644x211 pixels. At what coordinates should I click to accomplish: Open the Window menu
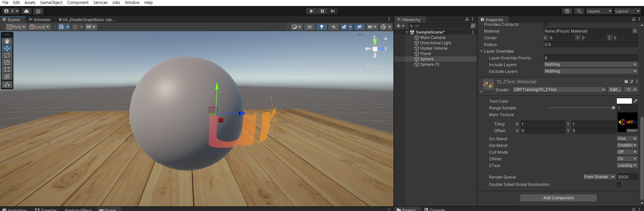pyautogui.click(x=132, y=3)
